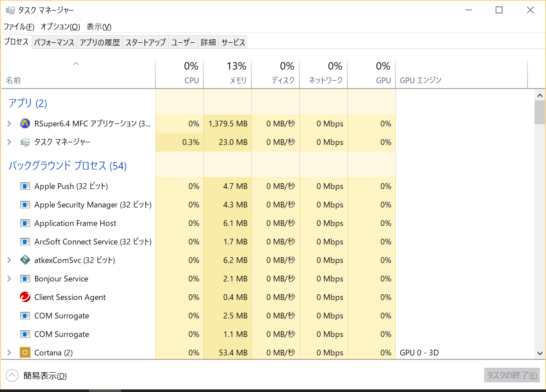Expand the RSuper6.4 MFC application row
Screen dimensions: 546x392
coord(9,124)
